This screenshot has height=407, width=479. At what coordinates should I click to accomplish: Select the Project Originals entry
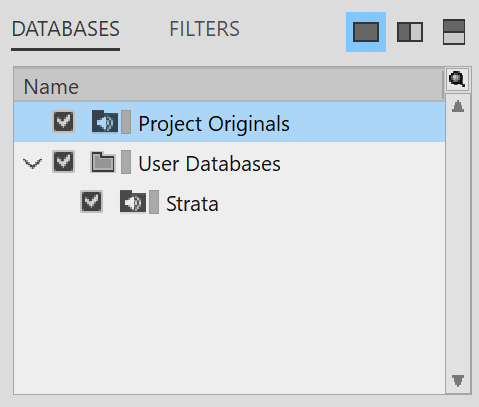click(214, 124)
